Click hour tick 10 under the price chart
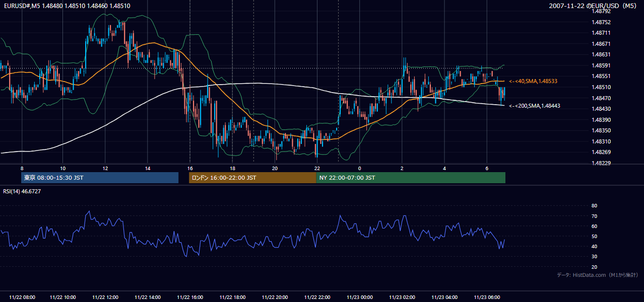Image resolution: width=644 pixels, height=302 pixels. [62, 168]
